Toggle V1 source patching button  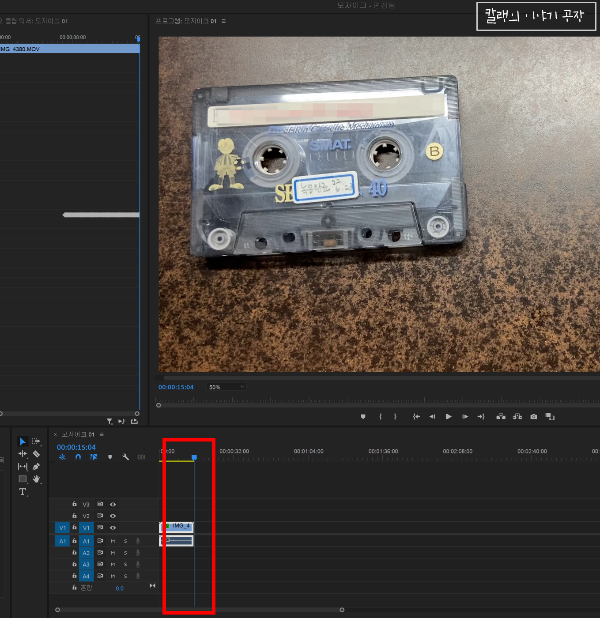[x=62, y=528]
